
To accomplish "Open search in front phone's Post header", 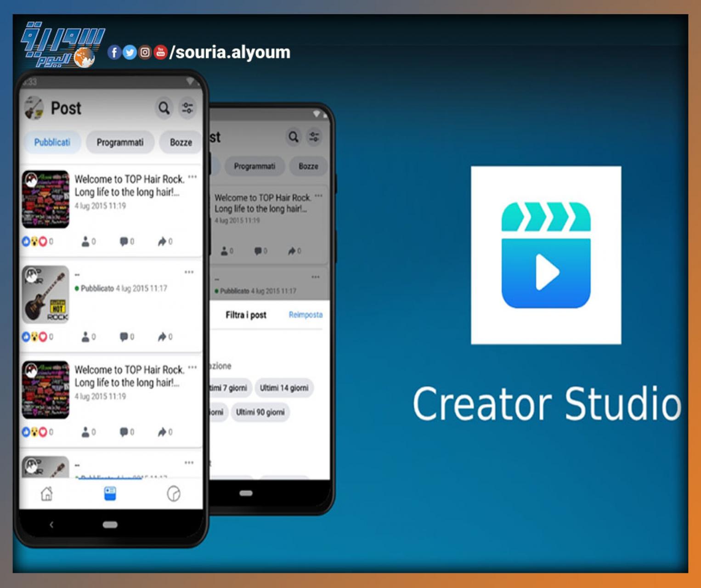I will [164, 108].
